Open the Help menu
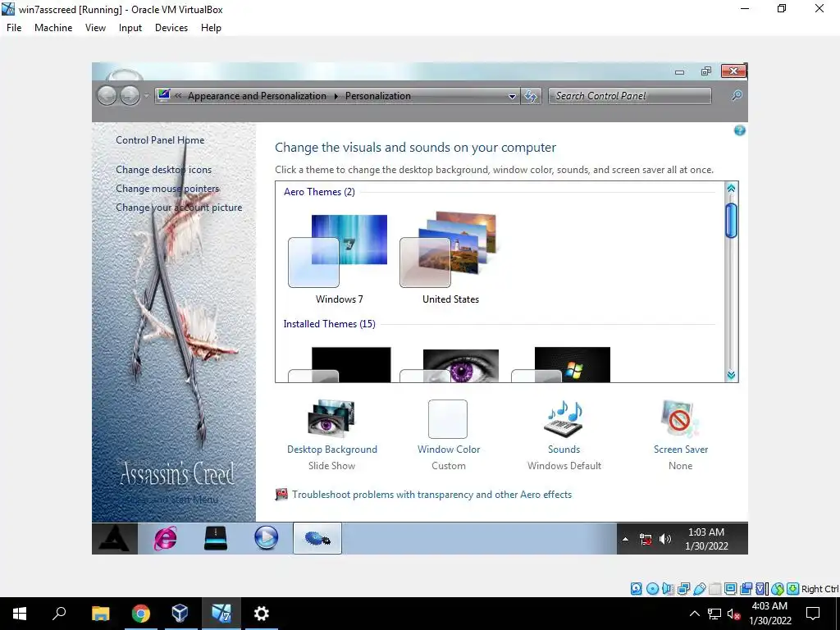 pyautogui.click(x=211, y=28)
